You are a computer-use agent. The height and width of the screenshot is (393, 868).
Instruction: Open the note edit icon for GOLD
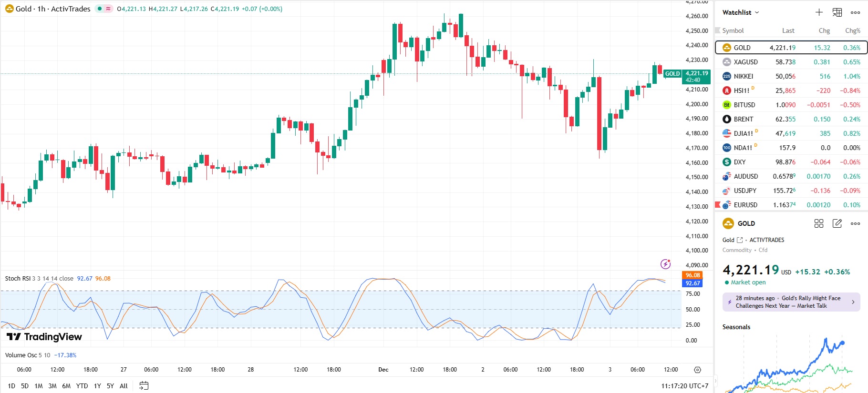tap(837, 223)
